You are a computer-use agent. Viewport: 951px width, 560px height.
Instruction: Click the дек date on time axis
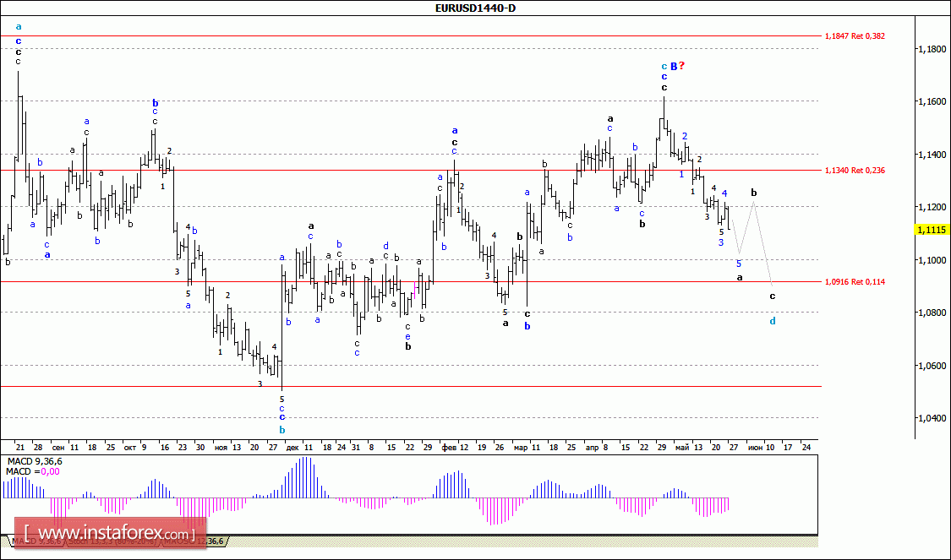[292, 448]
